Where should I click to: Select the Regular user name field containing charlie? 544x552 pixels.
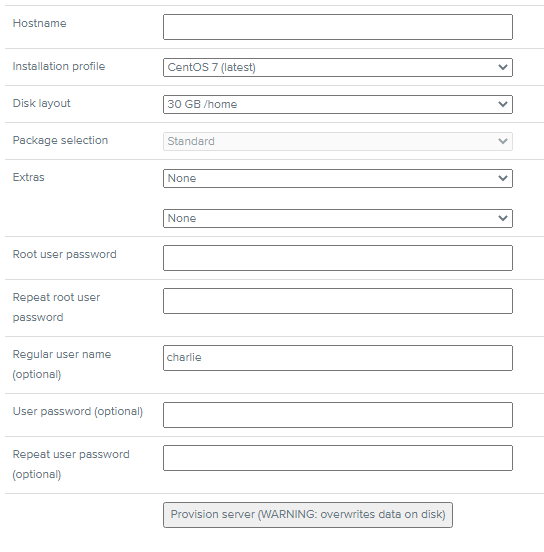pyautogui.click(x=338, y=358)
